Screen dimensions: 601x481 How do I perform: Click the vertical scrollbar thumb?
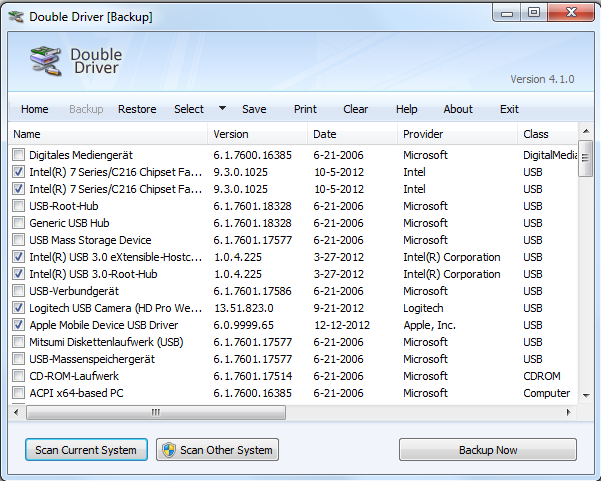pos(585,158)
